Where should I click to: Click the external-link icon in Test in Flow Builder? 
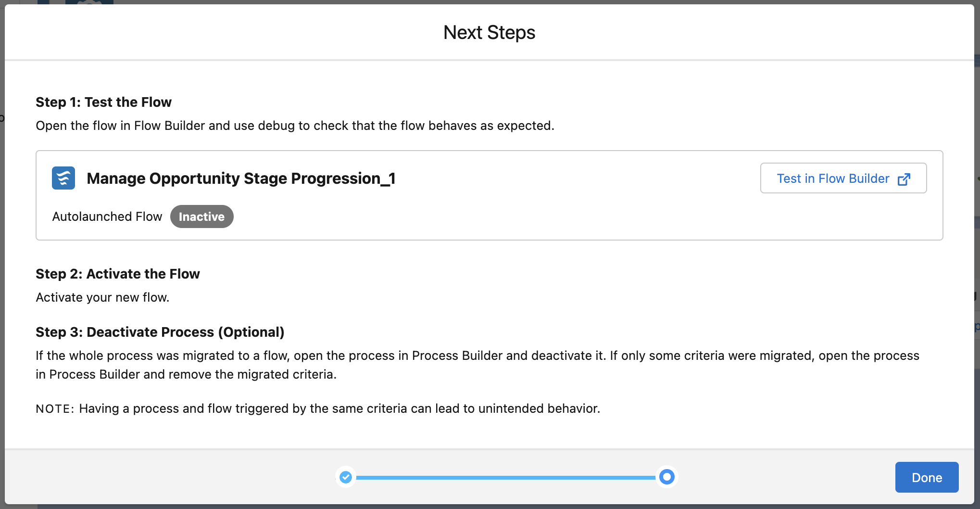point(904,179)
